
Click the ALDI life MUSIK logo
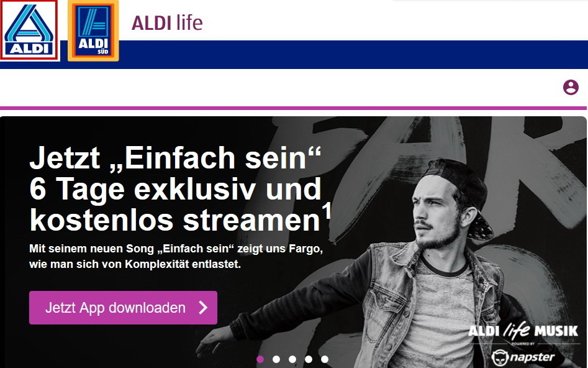523,331
